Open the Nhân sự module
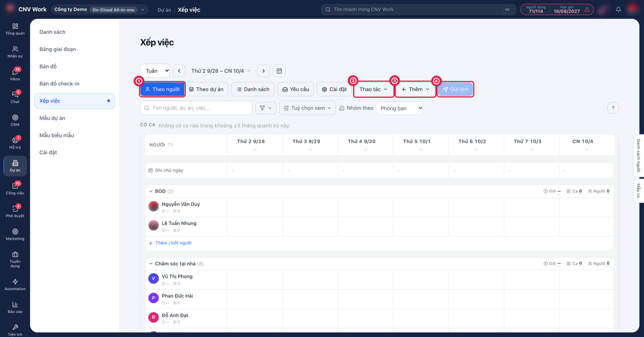The image size is (644, 337). pos(15,52)
